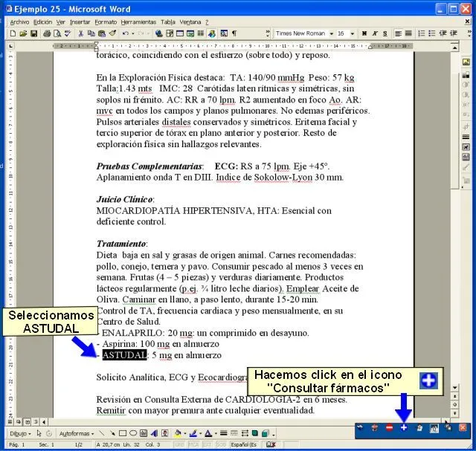Click the Insert Excel worksheet icon

(190, 33)
